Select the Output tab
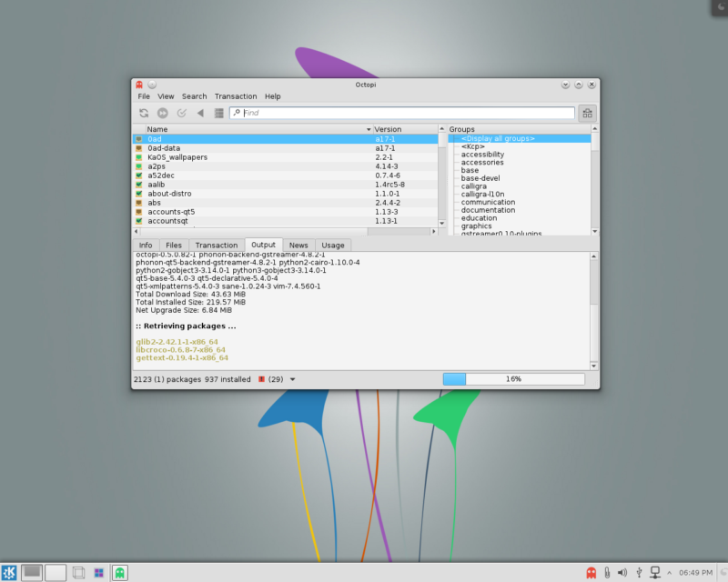This screenshot has width=728, height=582. [x=263, y=245]
